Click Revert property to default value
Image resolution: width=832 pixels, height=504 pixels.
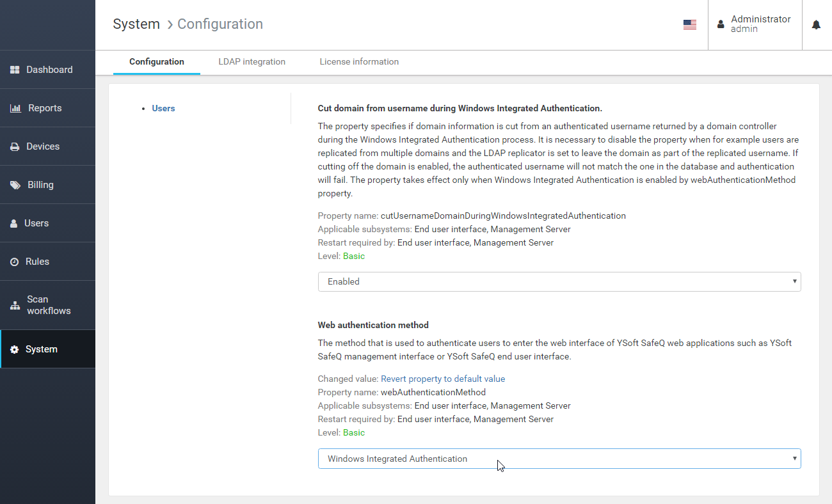pos(442,379)
